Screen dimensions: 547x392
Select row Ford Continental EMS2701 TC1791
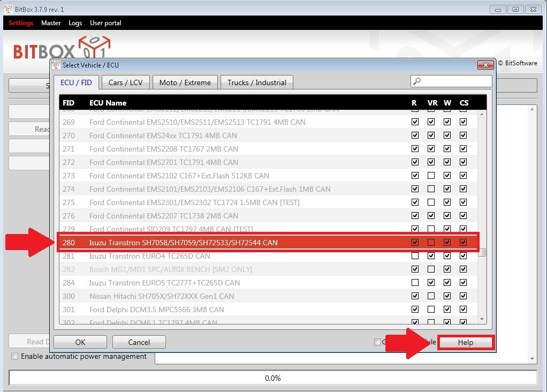coord(268,162)
